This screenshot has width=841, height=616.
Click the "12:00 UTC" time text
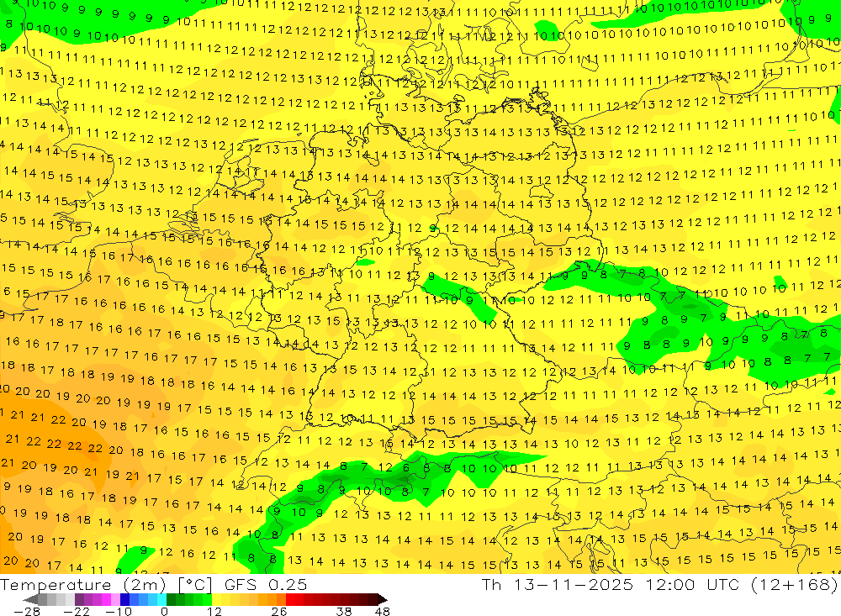692,585
